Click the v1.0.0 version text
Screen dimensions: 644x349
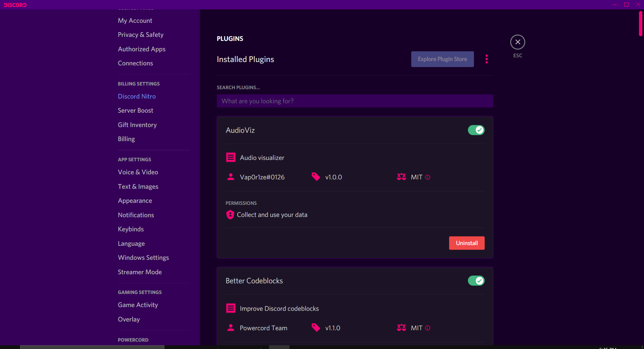[333, 177]
